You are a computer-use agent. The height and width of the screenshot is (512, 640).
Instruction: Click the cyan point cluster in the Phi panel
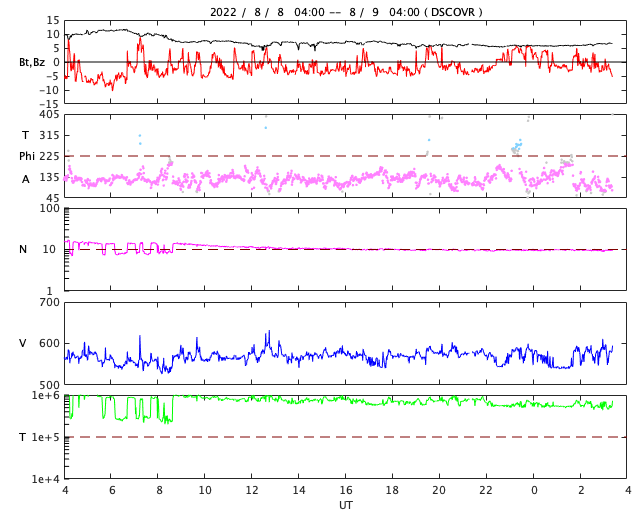click(517, 145)
